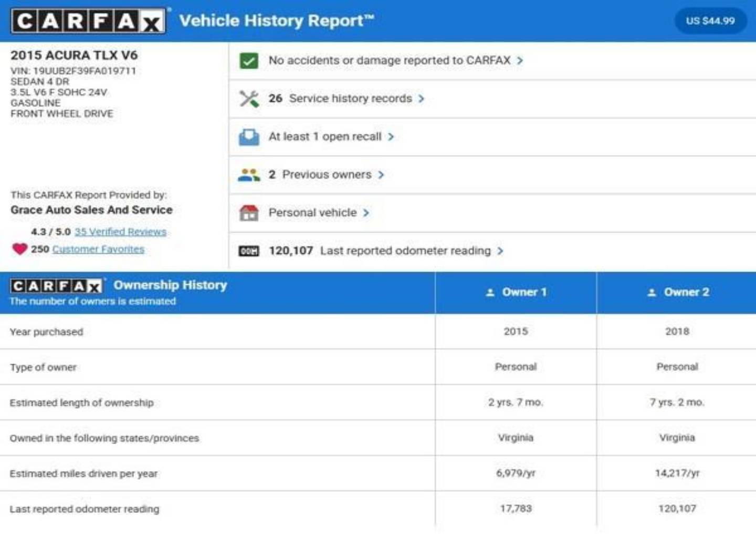Click Owner 1 purchase year 2015
This screenshot has height=538, width=756.
[516, 332]
